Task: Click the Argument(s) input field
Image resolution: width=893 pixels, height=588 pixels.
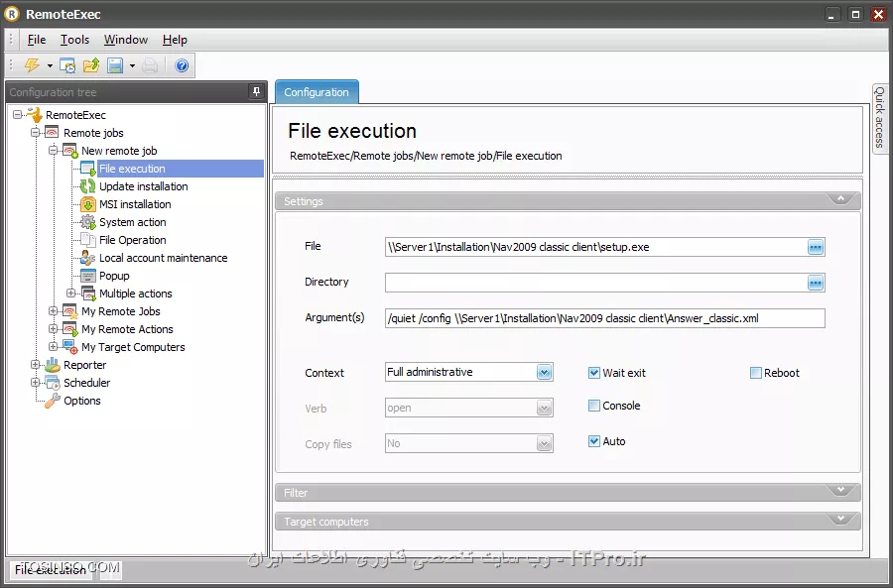Action: 605,318
